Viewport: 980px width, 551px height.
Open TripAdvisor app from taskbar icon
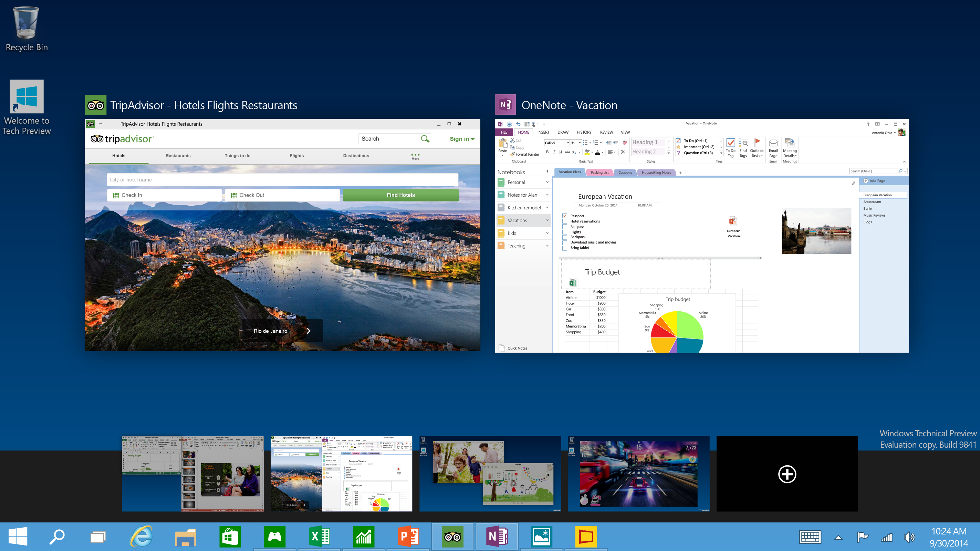tap(452, 536)
